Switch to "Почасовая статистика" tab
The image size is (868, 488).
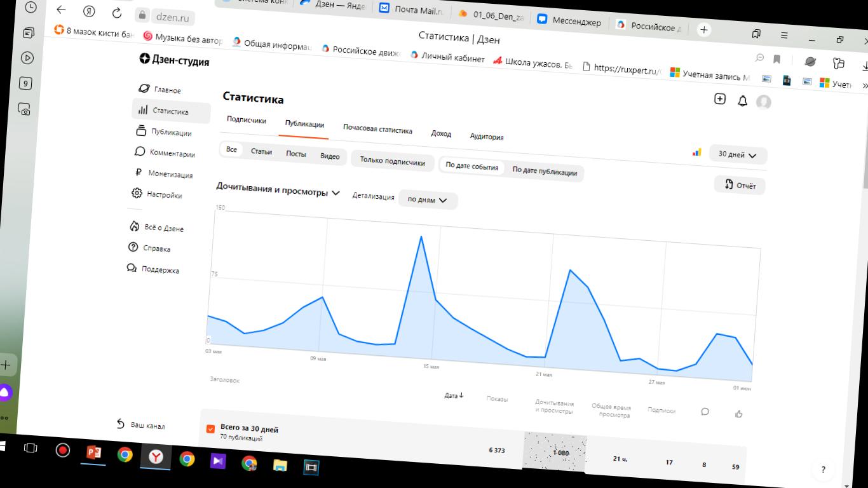[377, 128]
